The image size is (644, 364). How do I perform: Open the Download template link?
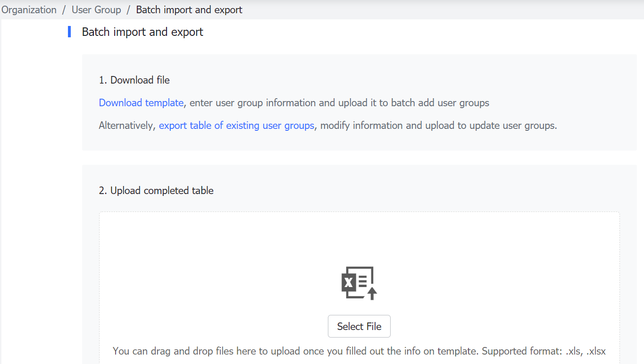click(141, 102)
